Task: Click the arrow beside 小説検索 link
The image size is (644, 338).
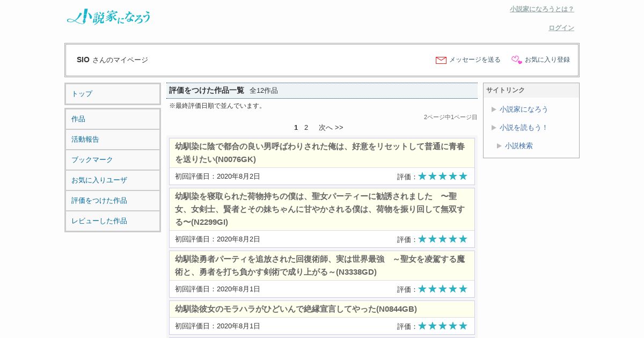Action: click(x=499, y=146)
